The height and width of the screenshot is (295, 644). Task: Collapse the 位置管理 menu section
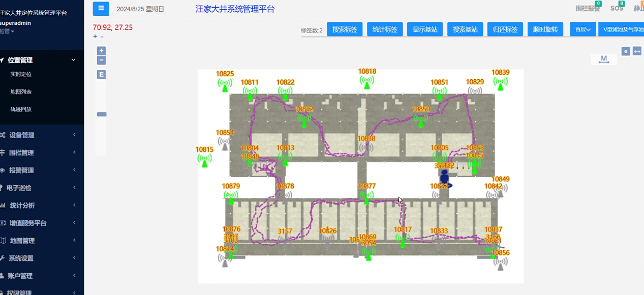click(41, 60)
